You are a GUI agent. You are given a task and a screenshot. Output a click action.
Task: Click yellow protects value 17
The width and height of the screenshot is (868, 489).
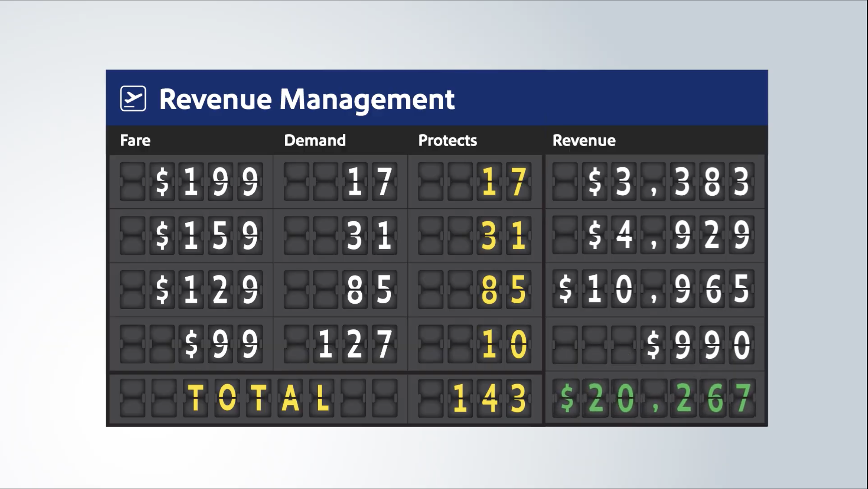tap(504, 182)
